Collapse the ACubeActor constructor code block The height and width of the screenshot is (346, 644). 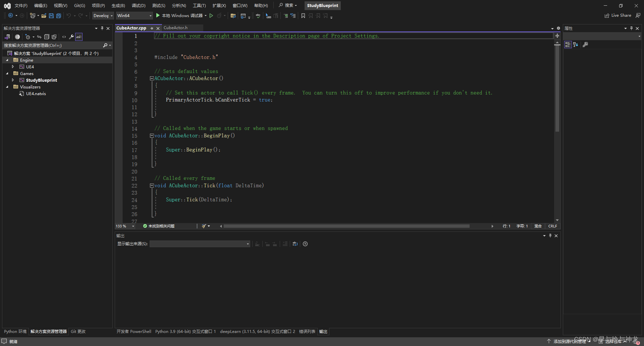[152, 78]
